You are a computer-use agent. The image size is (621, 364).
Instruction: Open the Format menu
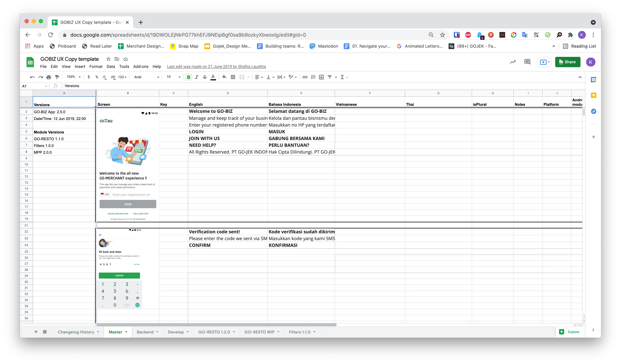[x=96, y=66]
